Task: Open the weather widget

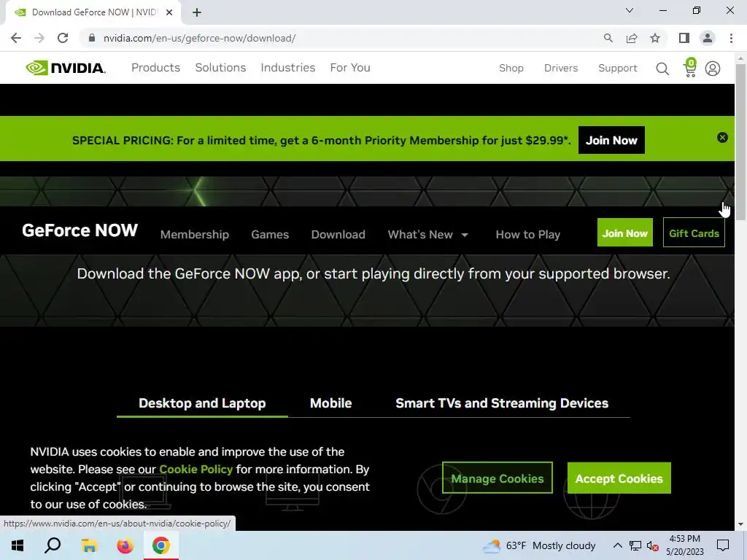Action: [539, 545]
